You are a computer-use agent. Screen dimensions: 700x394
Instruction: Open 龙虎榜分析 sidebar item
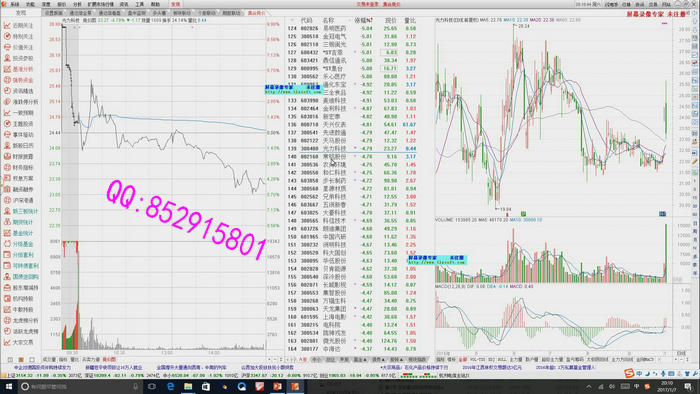coord(20,320)
